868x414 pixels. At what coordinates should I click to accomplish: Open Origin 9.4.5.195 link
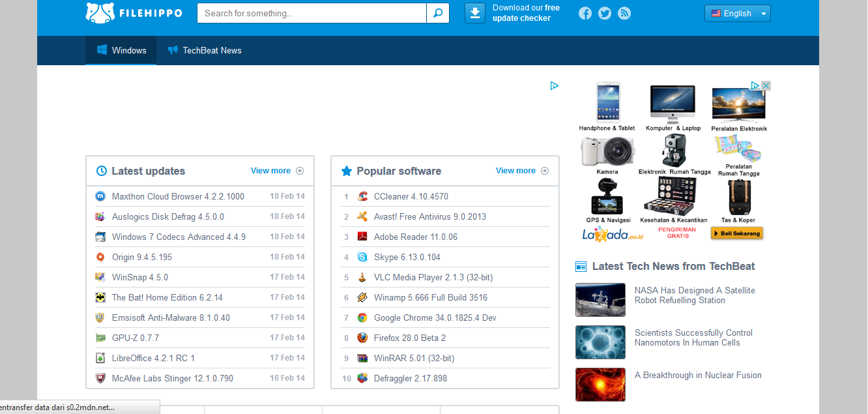click(x=142, y=257)
